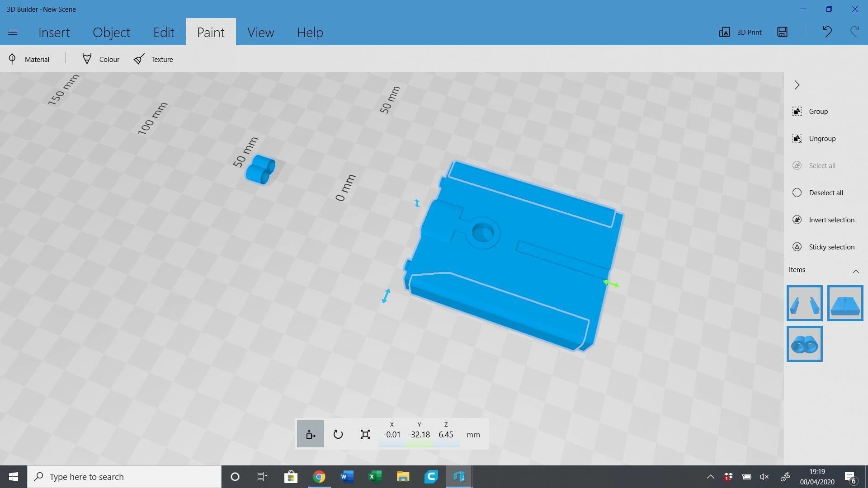Image resolution: width=868 pixels, height=488 pixels.
Task: Invert the current selection
Action: (x=831, y=220)
